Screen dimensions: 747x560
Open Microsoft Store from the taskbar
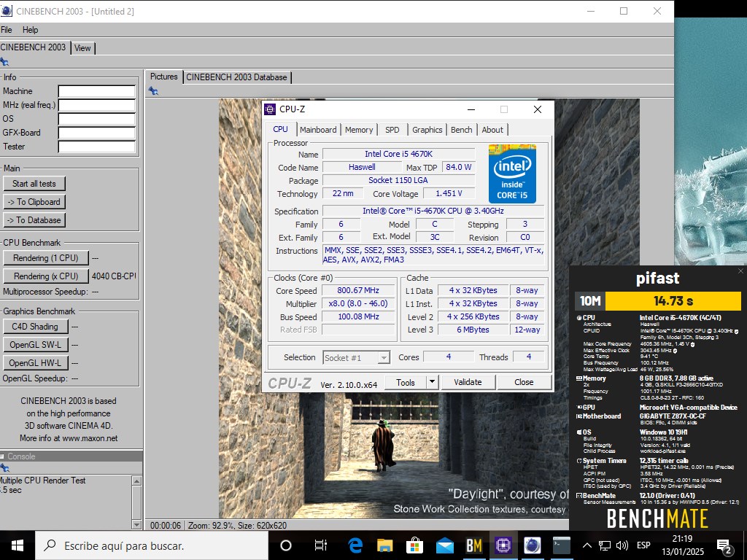coord(414,545)
